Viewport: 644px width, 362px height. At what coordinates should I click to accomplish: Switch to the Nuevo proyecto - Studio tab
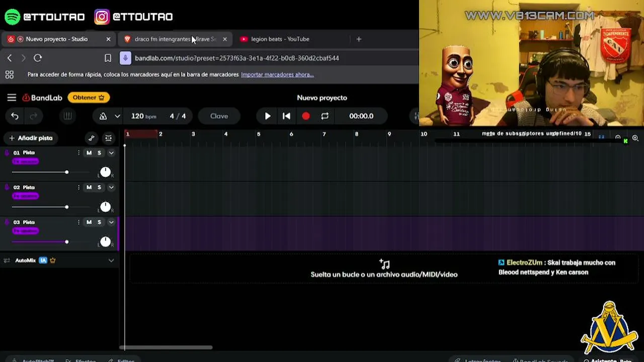58,39
